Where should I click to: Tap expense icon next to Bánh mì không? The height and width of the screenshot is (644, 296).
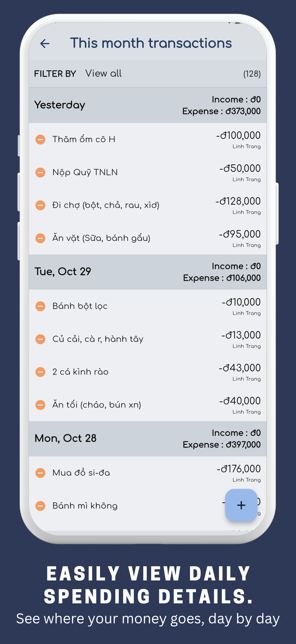tap(40, 506)
